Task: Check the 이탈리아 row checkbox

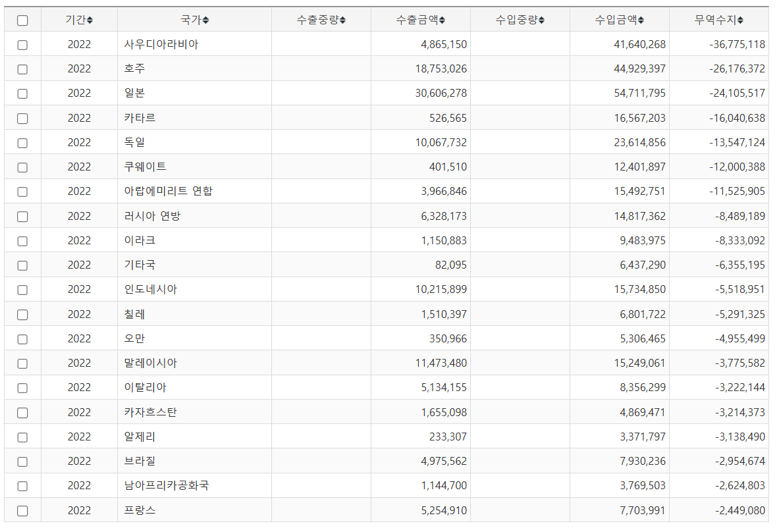Action: pyautogui.click(x=22, y=388)
